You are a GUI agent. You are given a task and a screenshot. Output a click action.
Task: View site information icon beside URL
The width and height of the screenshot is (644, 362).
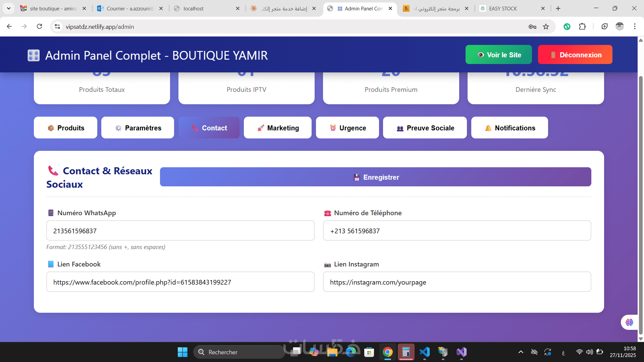(57, 27)
